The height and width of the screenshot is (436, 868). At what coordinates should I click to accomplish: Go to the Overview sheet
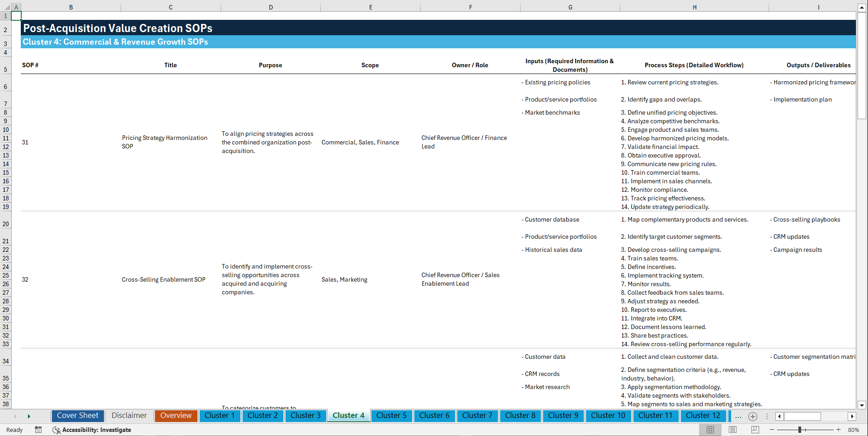click(x=176, y=416)
